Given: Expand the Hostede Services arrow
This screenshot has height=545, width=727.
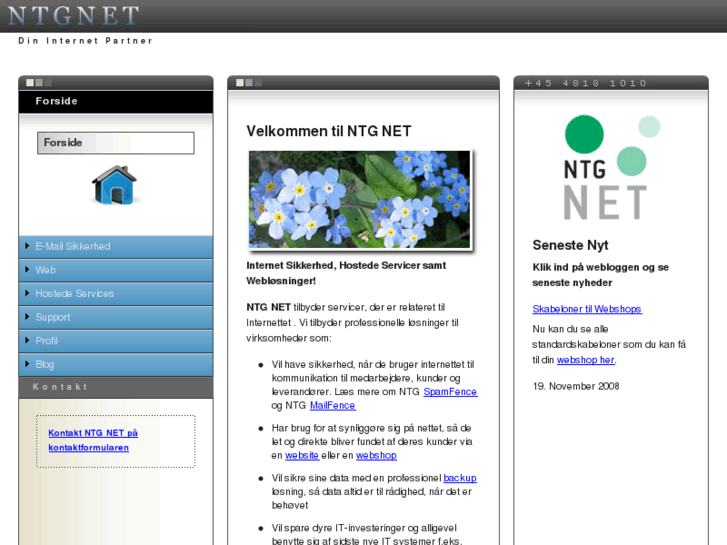Looking at the screenshot, I should click(x=27, y=293).
